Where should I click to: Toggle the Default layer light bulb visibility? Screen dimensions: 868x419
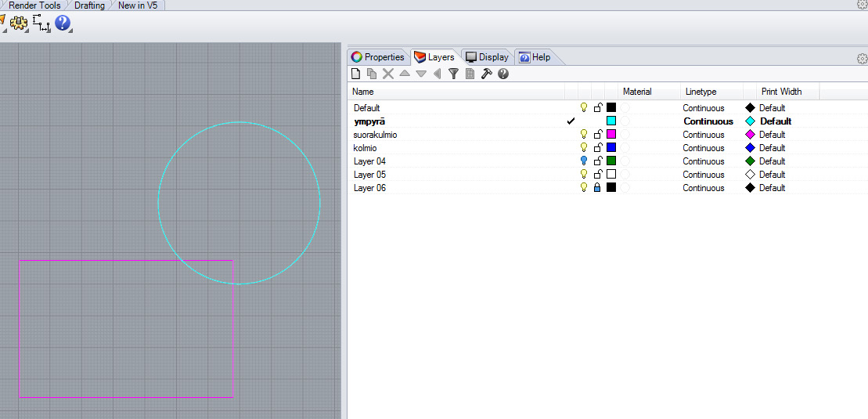[583, 107]
